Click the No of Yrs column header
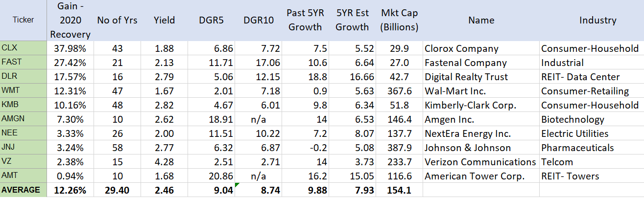This screenshot has height=198, width=644. coord(117,21)
